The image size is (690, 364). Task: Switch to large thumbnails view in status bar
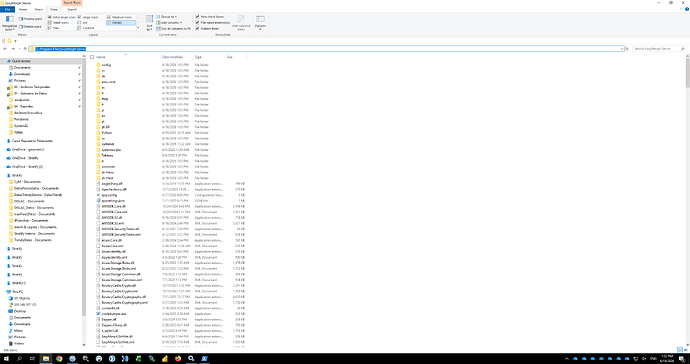pyautogui.click(x=686, y=350)
